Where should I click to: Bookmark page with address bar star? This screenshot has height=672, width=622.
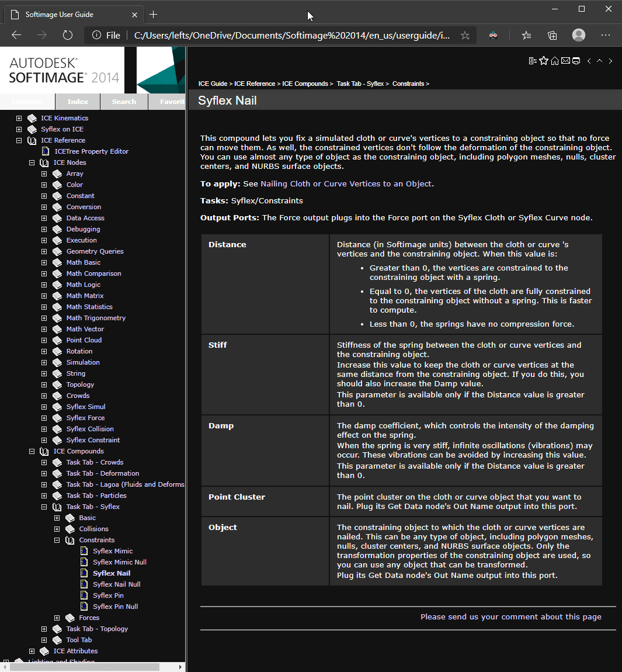tap(465, 36)
